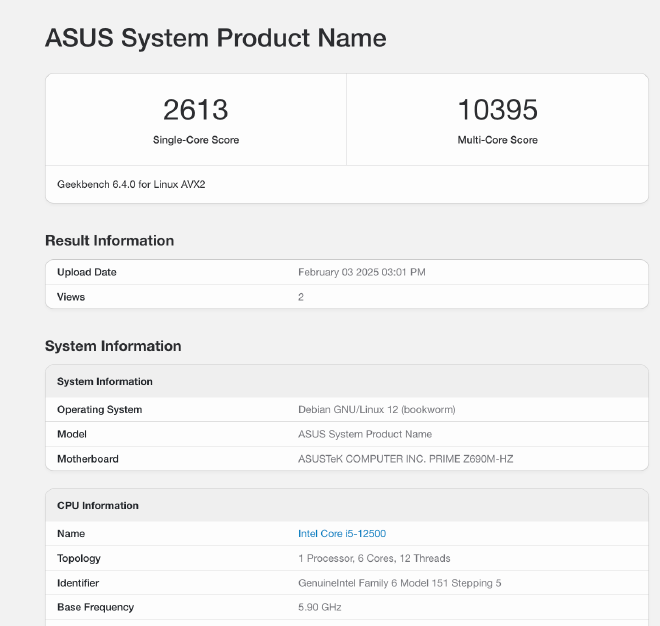Viewport: 660px width, 626px height.
Task: Click Geekbench 6.4.0 for Linux AVX2 text
Action: tap(131, 184)
